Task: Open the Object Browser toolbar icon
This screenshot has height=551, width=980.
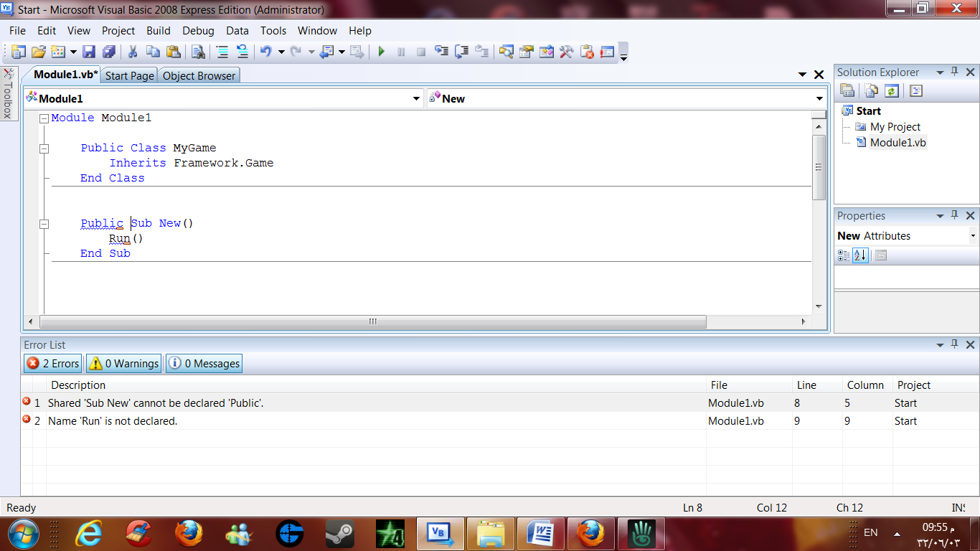Action: tap(547, 52)
